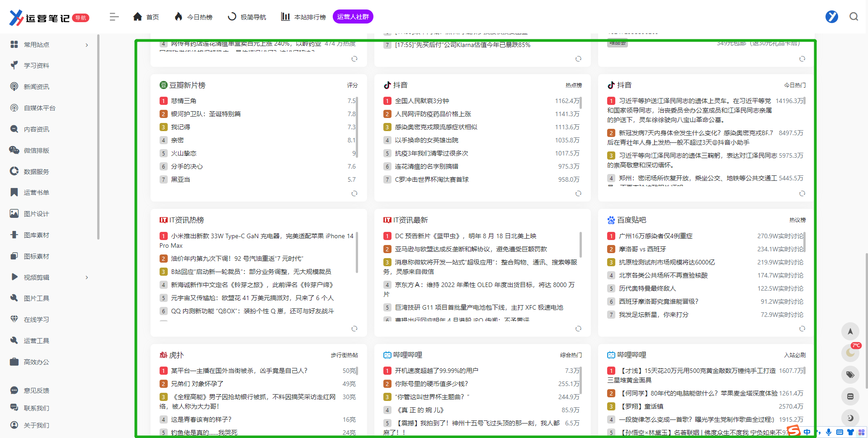This screenshot has height=438, width=868.
Task: Open 学习资料 in the sidebar
Action: pyautogui.click(x=37, y=66)
